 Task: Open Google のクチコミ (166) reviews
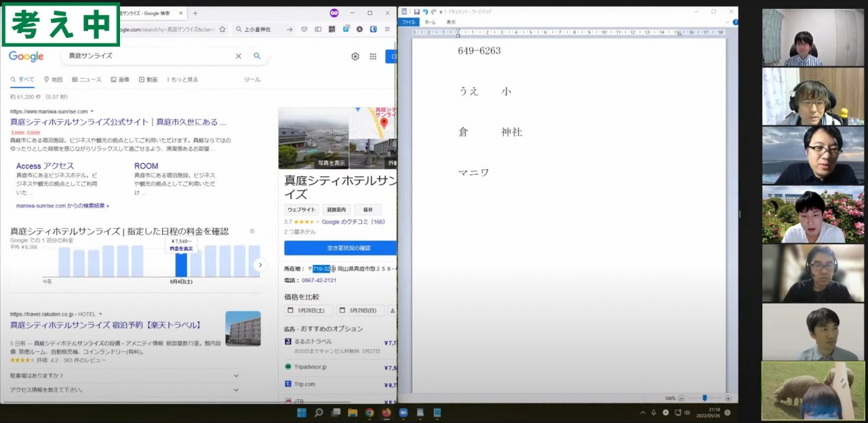(353, 222)
